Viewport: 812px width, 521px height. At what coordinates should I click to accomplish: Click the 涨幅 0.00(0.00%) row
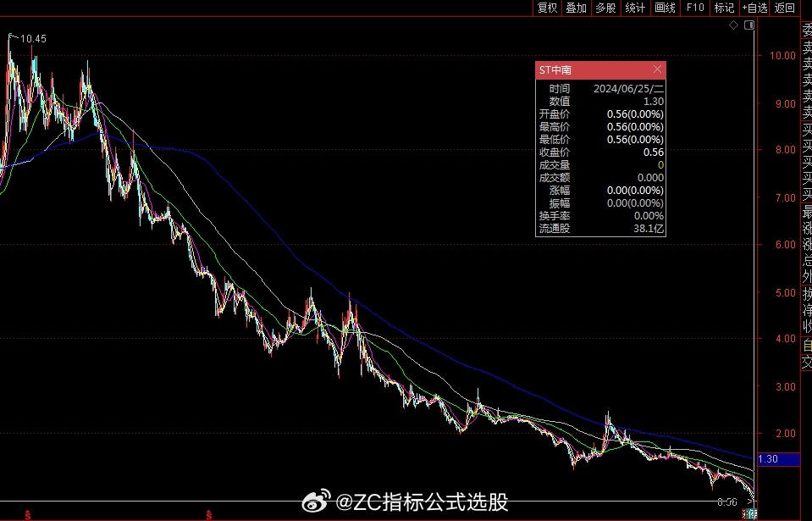pyautogui.click(x=600, y=191)
